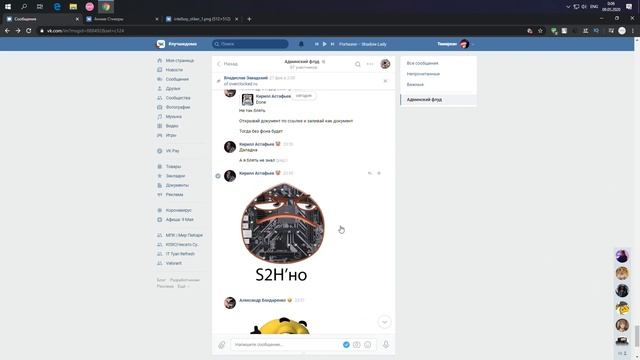Image resolution: width=640 pixels, height=360 pixels.
Task: Open Александр Бондаренко's profile name
Action: pos(262,300)
